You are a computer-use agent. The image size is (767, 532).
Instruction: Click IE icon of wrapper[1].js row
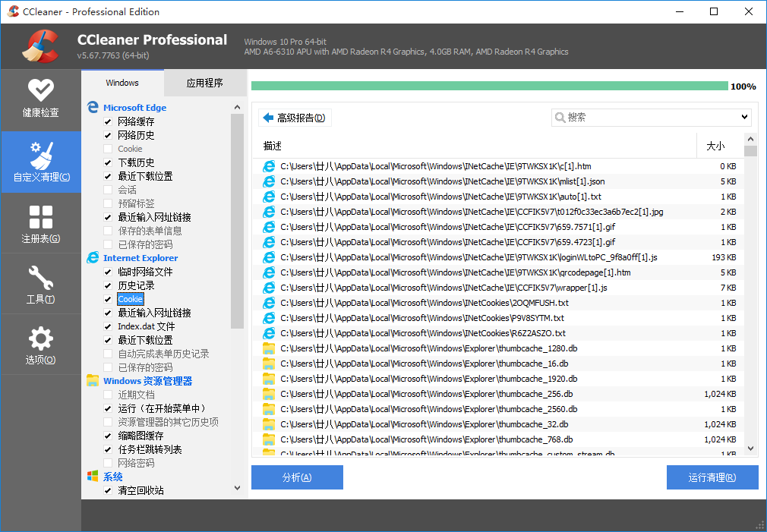(269, 288)
